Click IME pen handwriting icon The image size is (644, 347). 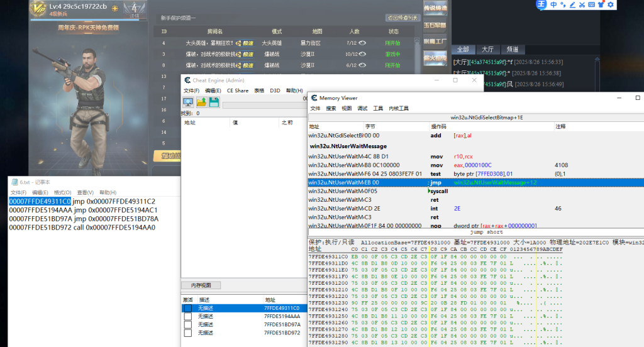(x=572, y=4)
